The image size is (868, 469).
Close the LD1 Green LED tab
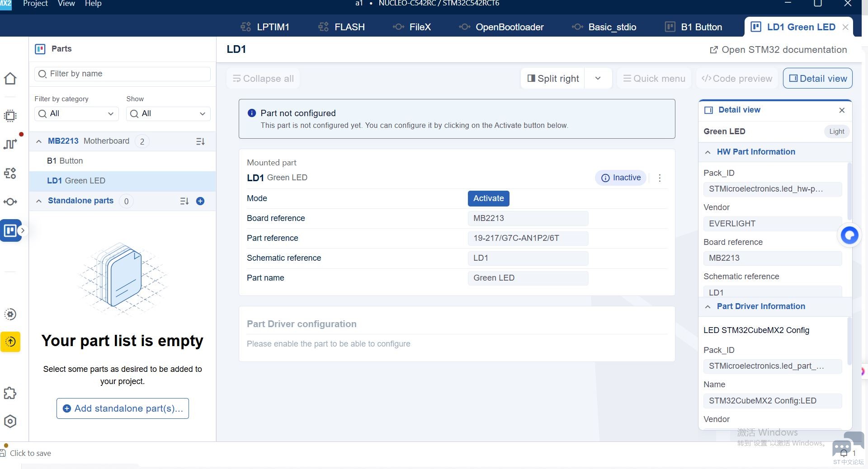[x=845, y=27]
